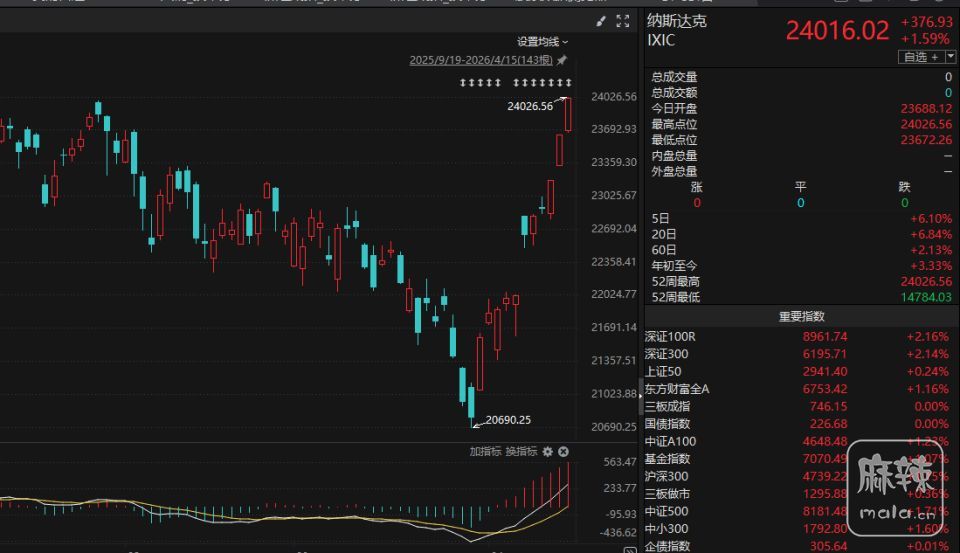This screenshot has width=960, height=553.
Task: Click the pin icon beside date range
Action: pos(562,60)
